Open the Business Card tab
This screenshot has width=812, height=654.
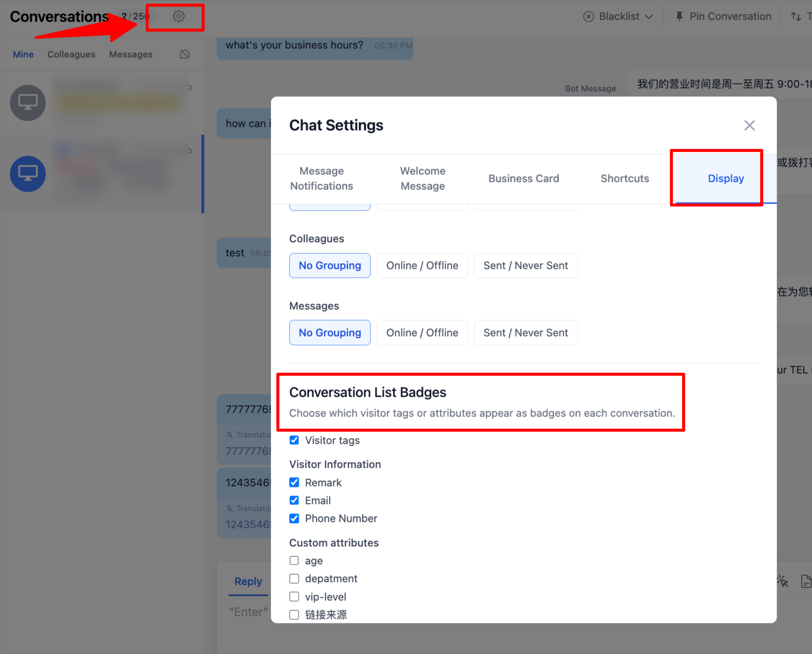(x=524, y=179)
